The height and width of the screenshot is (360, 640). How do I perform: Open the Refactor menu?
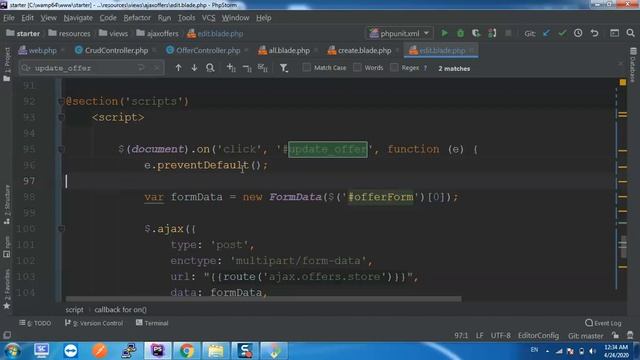(x=137, y=18)
